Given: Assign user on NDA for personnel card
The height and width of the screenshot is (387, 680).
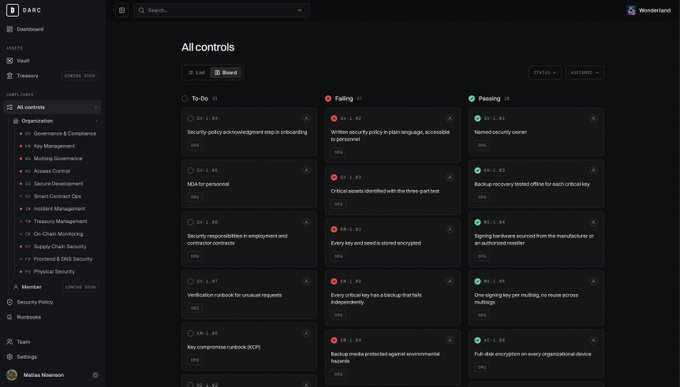Looking at the screenshot, I should click(x=306, y=171).
